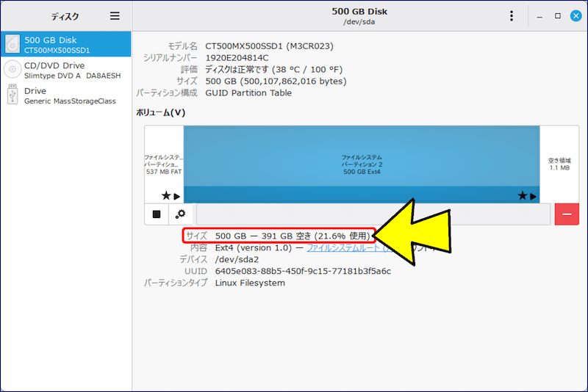Select the Slimtype DVD A drive entry
588x392 pixels.
72,76
